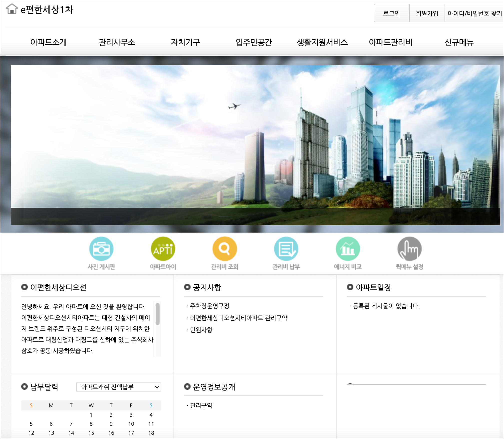Open the 사진 게시판 camera icon

[101, 249]
